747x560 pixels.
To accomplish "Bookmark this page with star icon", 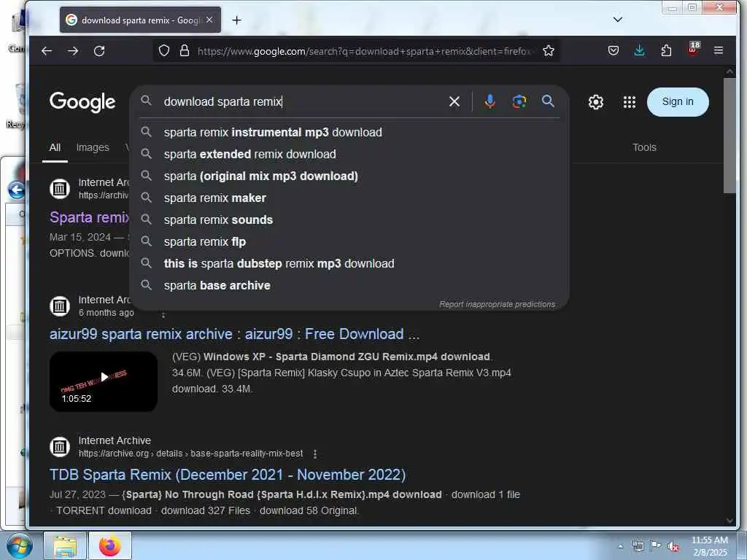I will click(549, 51).
